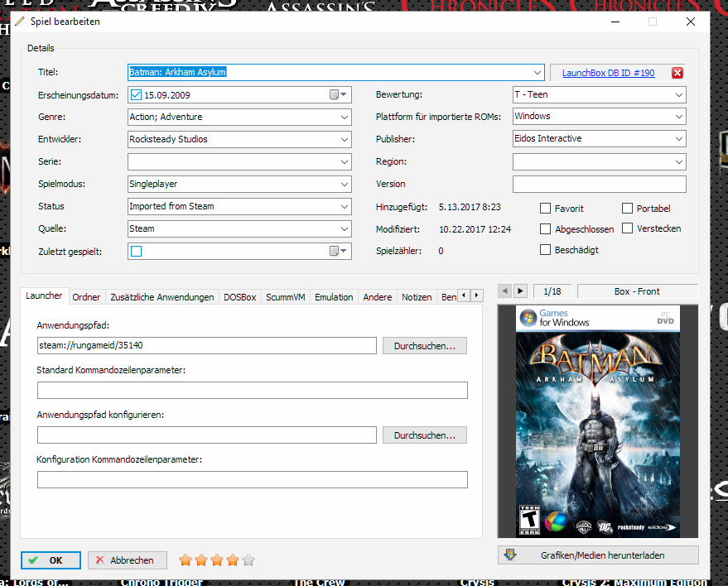Expand the Serie dropdown
This screenshot has height=586, width=728.
coord(344,161)
